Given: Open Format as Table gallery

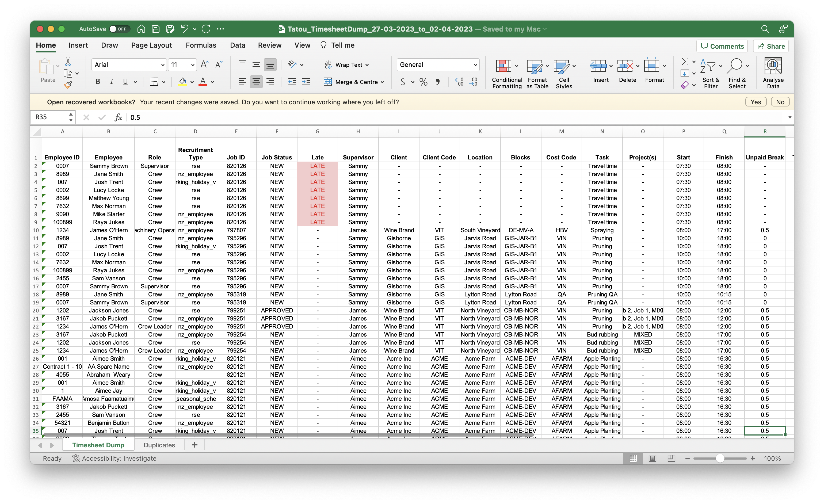Looking at the screenshot, I should (537, 72).
